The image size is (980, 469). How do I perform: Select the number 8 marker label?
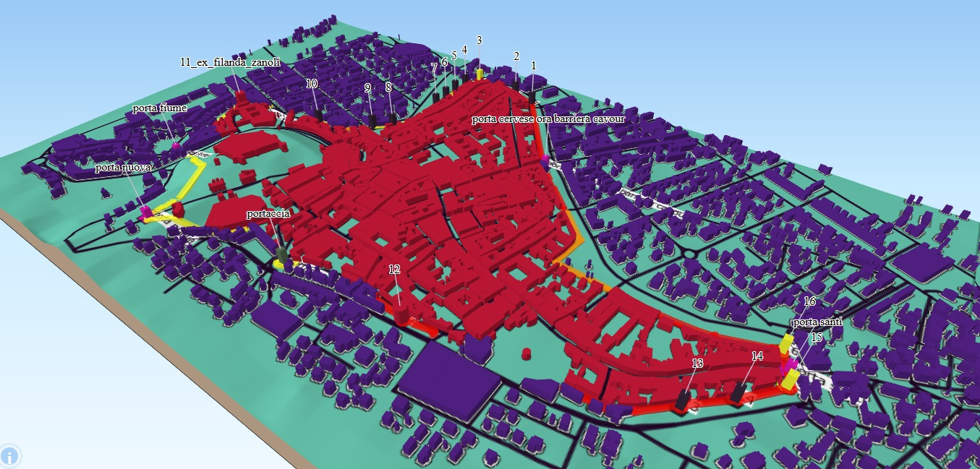(x=388, y=87)
